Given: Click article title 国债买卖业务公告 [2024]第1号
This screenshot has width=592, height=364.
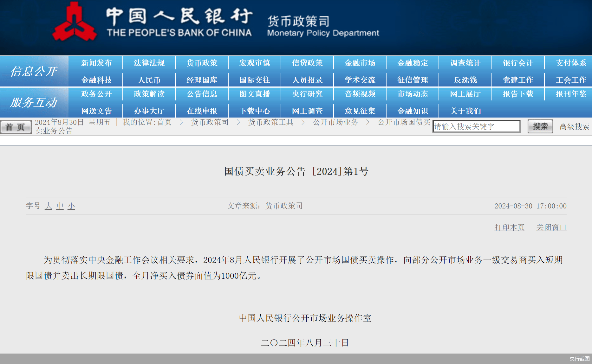Looking at the screenshot, I should (296, 171).
